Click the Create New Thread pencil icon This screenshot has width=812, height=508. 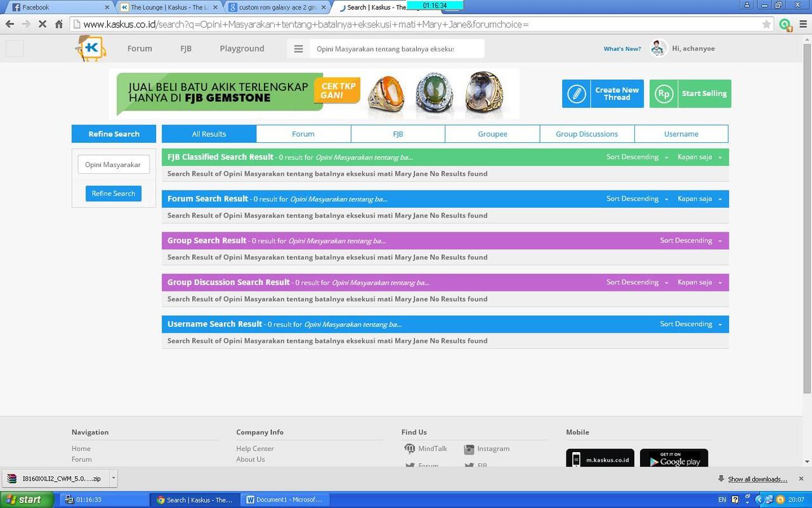point(577,93)
